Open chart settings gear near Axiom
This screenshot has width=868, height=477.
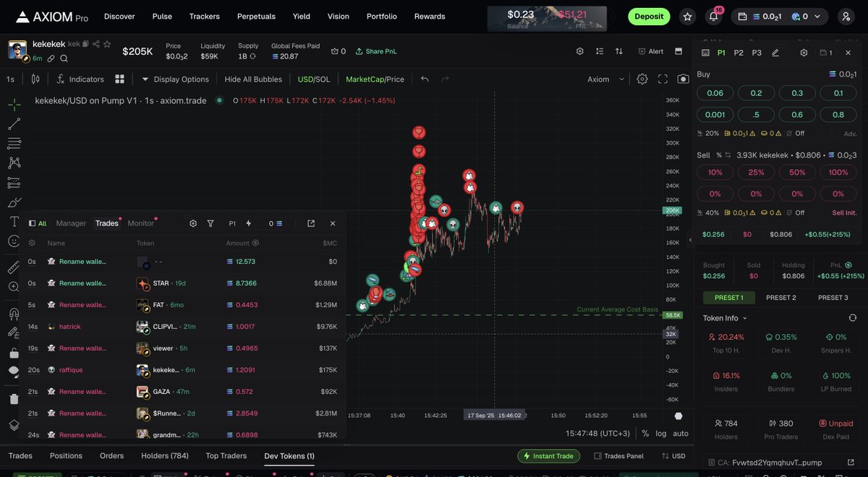click(642, 79)
